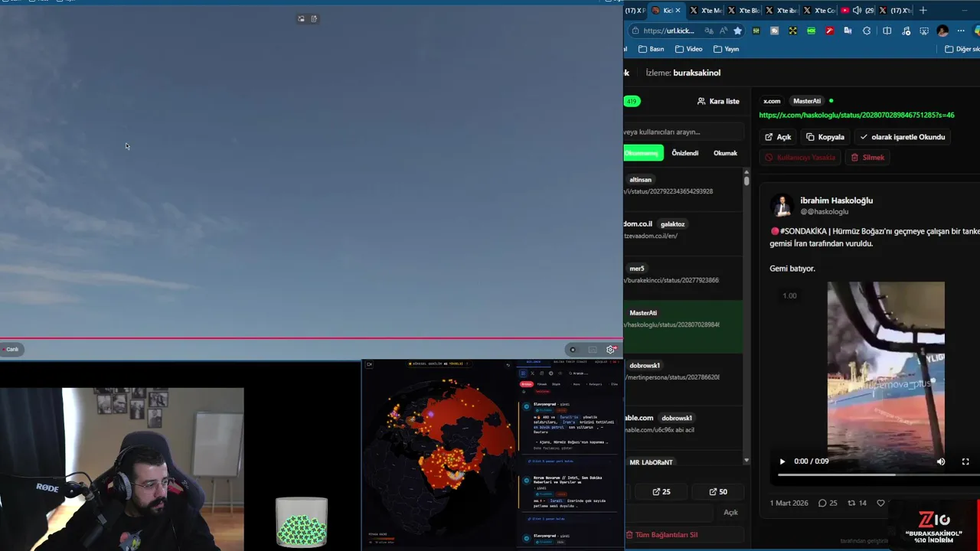Click the MasterAti sender tag
The width and height of the screenshot is (980, 551).
[x=807, y=101]
